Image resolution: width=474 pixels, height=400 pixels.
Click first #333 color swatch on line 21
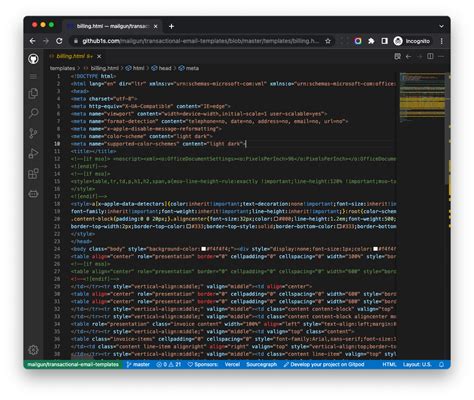coord(189,226)
